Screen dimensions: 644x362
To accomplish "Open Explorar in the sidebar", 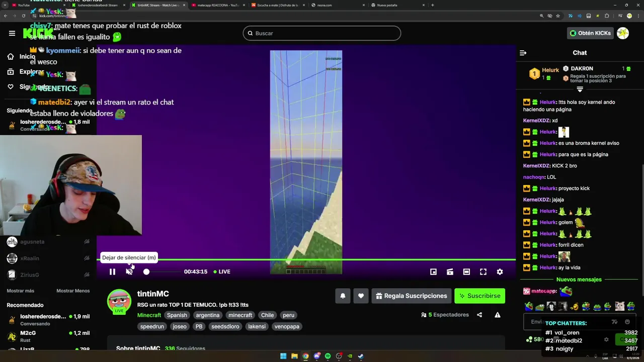I will 25,72.
